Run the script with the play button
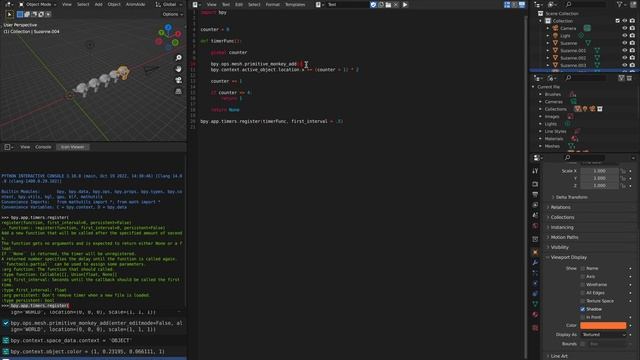 405,4
